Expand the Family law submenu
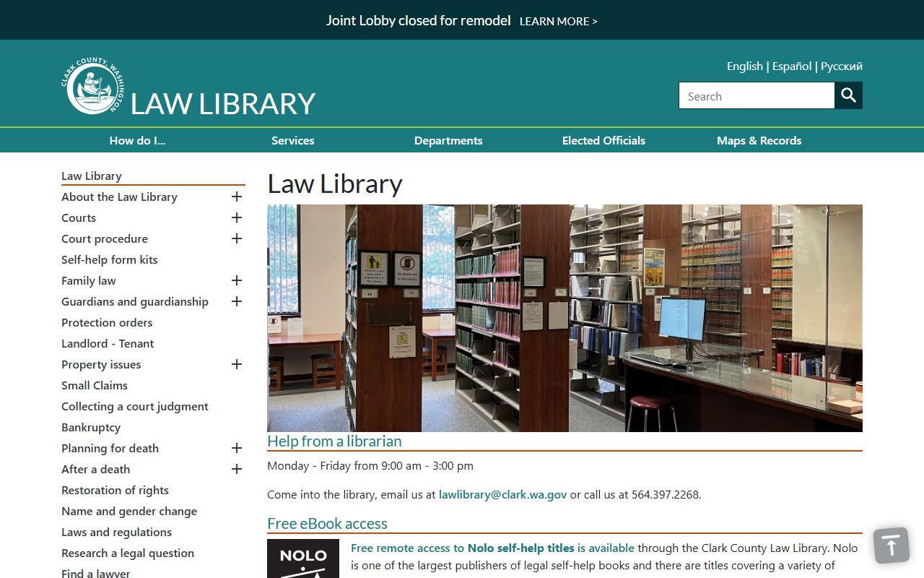Viewport: 924px width, 578px height. point(236,280)
